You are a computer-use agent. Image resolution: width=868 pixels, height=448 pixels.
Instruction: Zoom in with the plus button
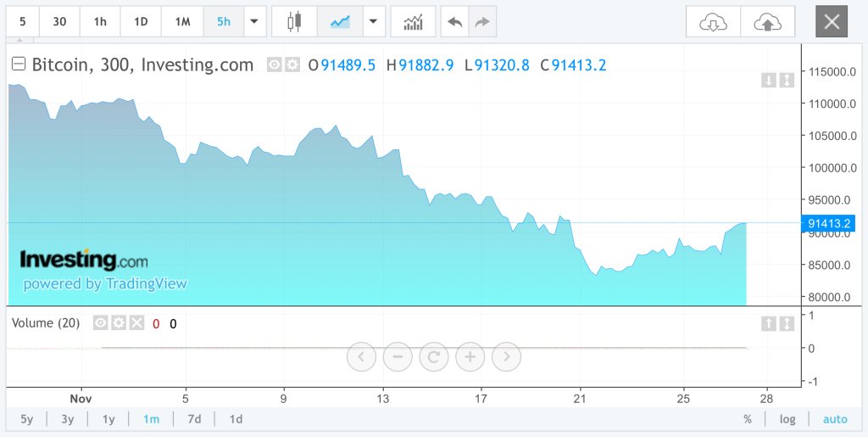[x=470, y=356]
